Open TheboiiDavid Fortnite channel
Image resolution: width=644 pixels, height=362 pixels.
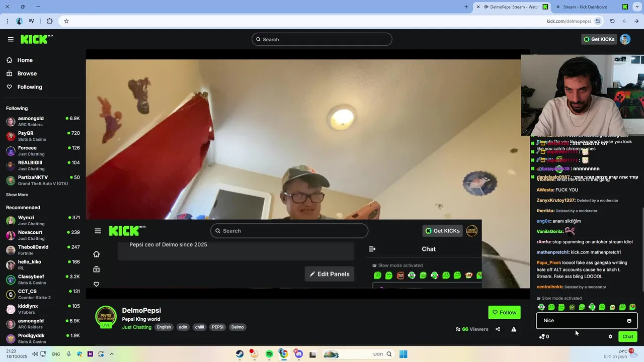tap(42, 250)
